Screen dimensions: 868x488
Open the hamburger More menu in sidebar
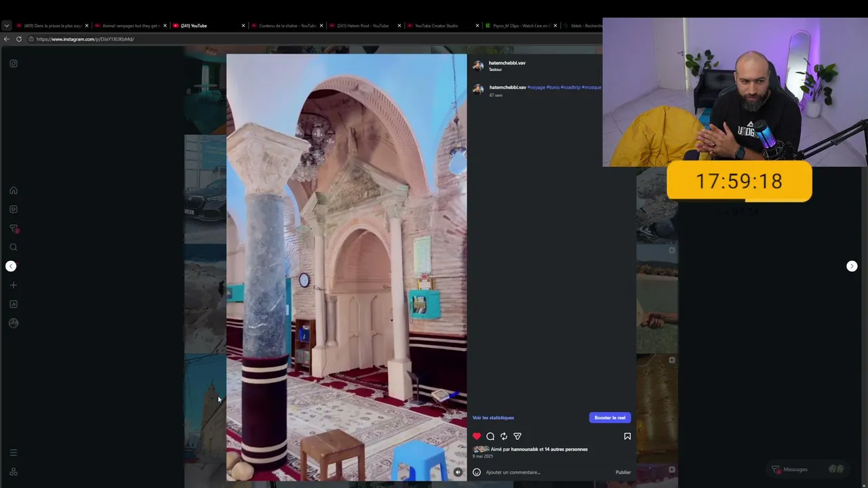[x=14, y=452]
